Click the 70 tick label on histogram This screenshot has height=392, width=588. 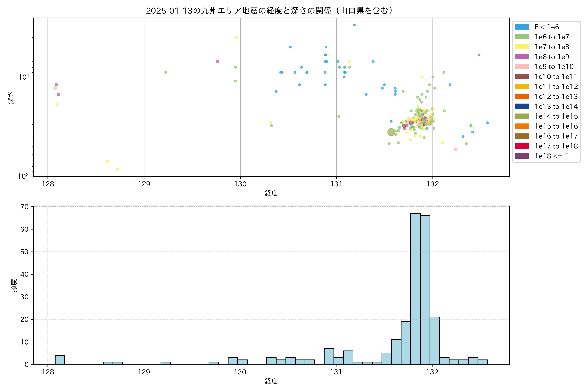(x=24, y=207)
